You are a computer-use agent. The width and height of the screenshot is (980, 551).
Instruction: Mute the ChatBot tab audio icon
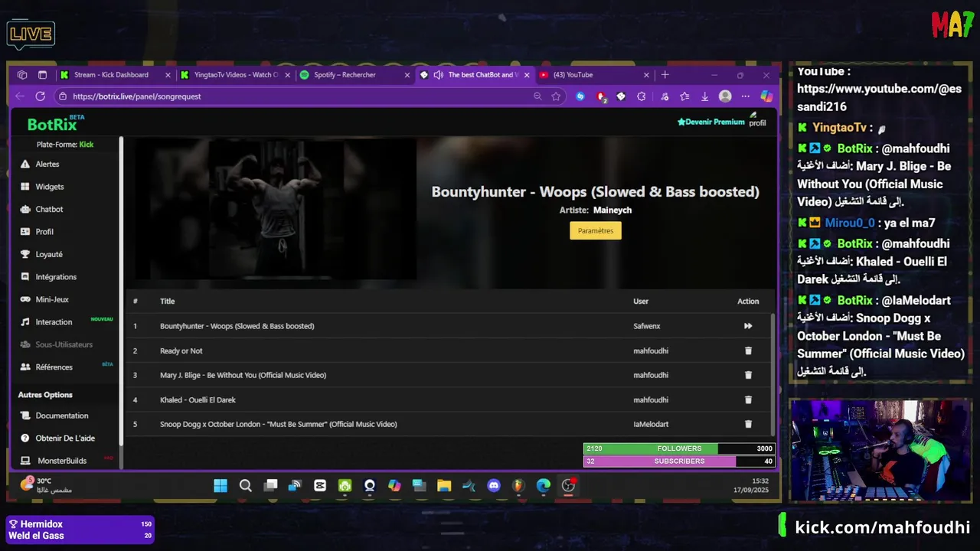[x=438, y=75]
